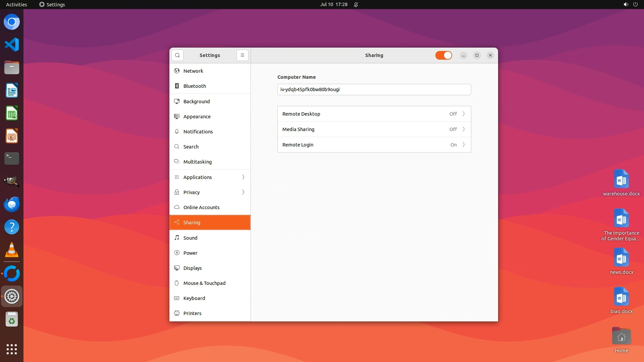644x362 pixels.
Task: Expand the Privacy submenu chevron
Action: point(243,192)
